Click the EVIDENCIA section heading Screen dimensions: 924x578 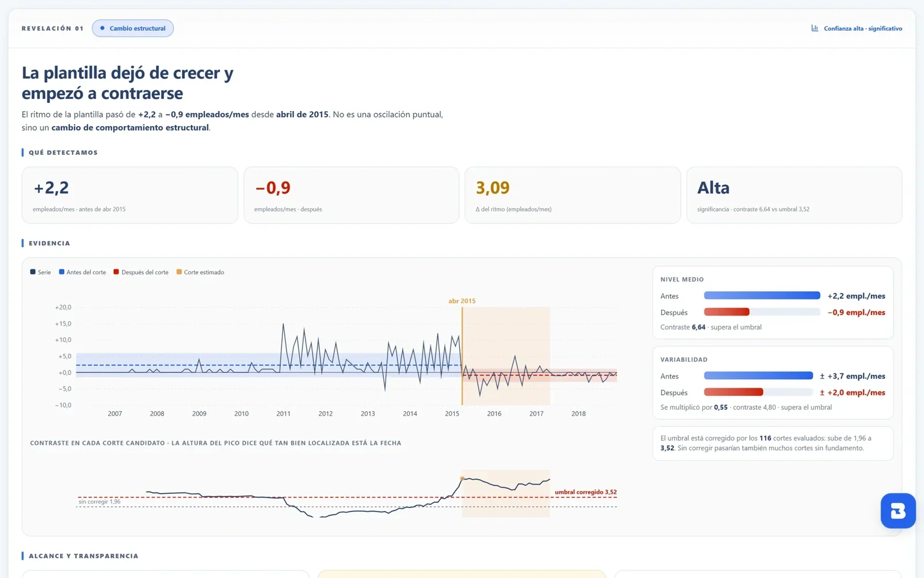(49, 243)
